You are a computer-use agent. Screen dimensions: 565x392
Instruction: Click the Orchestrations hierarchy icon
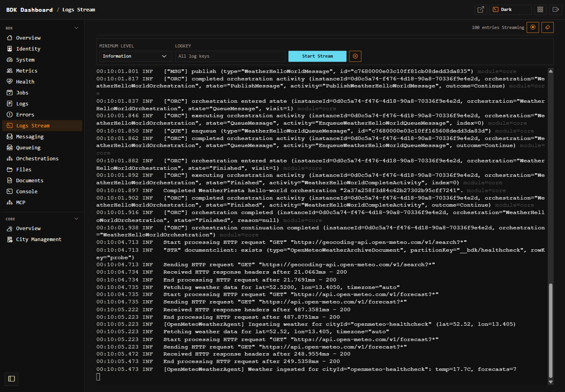point(10,158)
